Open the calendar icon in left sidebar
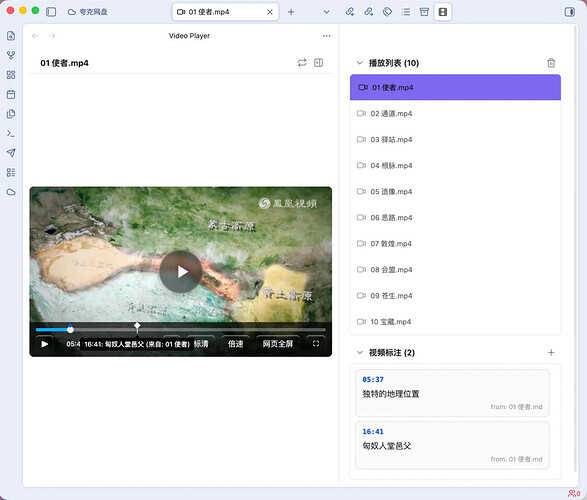Image resolution: width=587 pixels, height=500 pixels. pyautogui.click(x=11, y=94)
